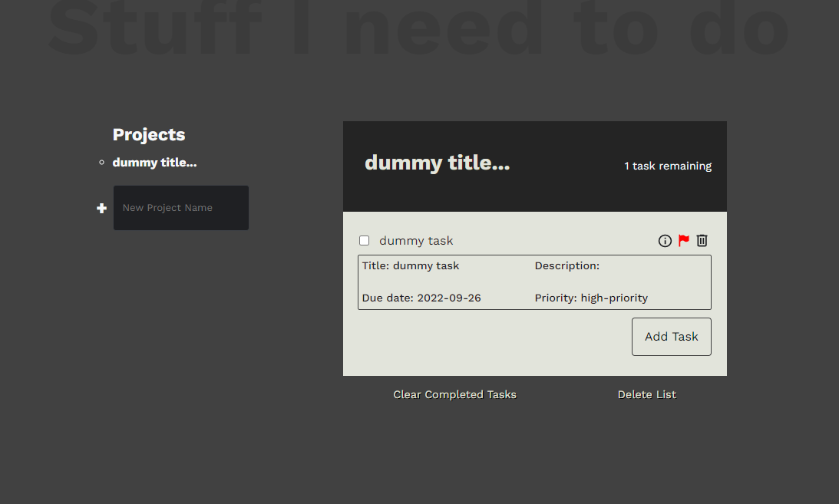Click 'Due date: 2022-09-26' text

[421, 298]
